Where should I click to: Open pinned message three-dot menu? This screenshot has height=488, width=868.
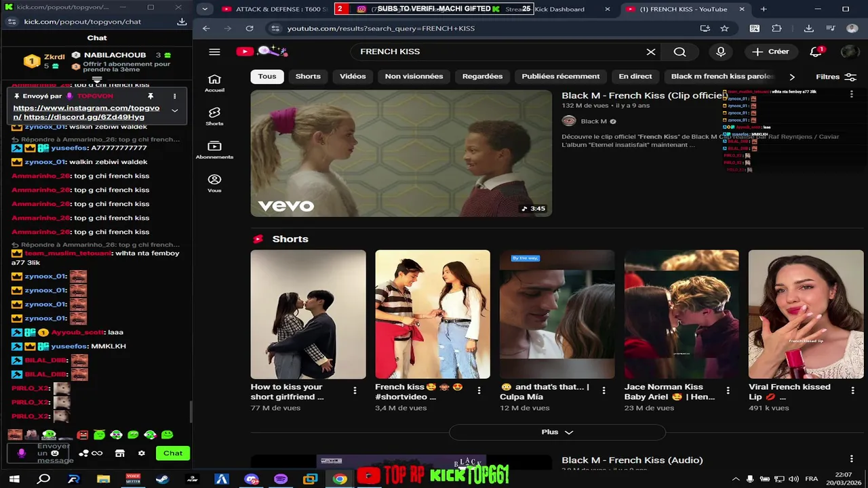coord(174,96)
